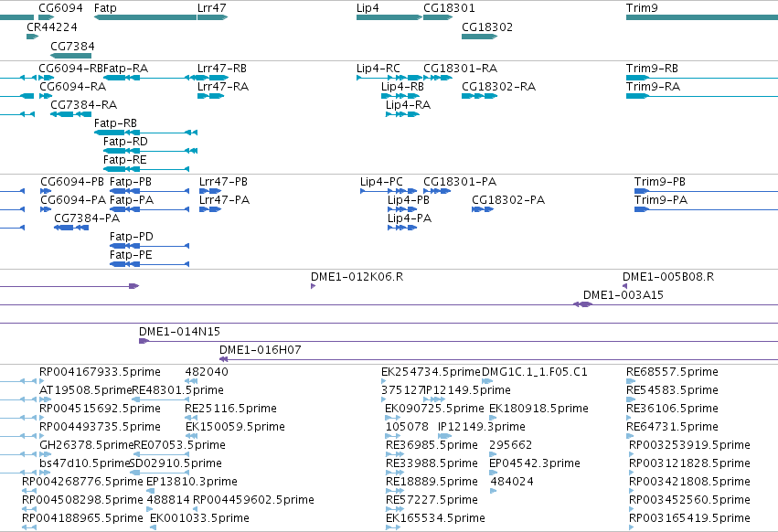Select the CG18302 gene glyph

click(480, 37)
